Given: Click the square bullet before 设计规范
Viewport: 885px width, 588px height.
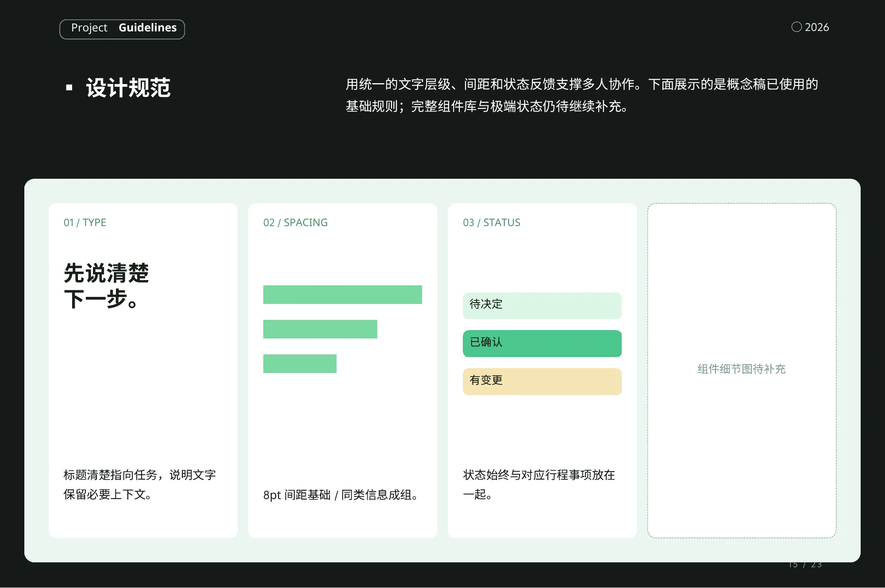Looking at the screenshot, I should [69, 88].
